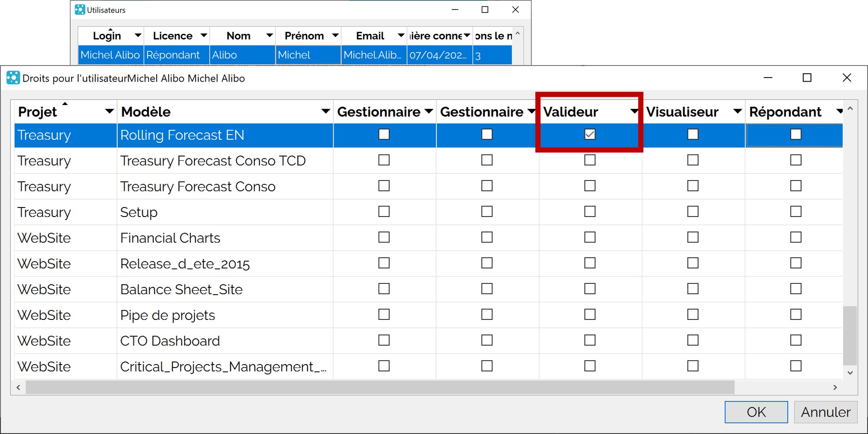Select the Critical_Projects_Management model cell

point(225,367)
